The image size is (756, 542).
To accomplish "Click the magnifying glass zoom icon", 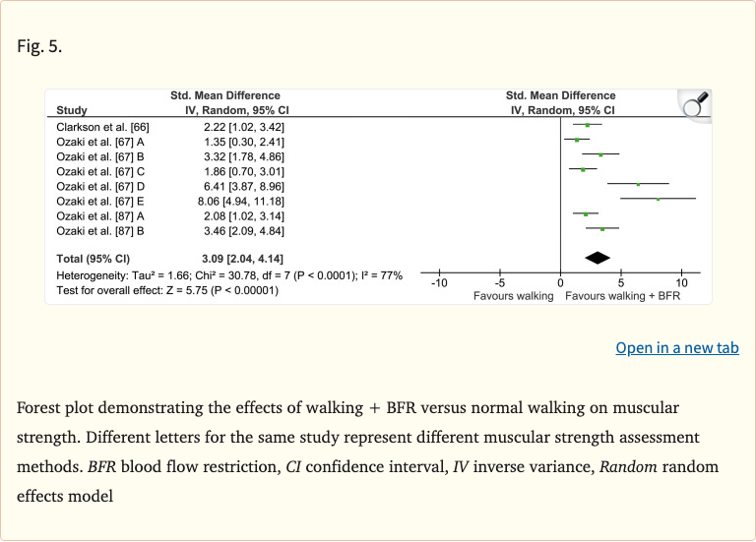I will click(695, 102).
